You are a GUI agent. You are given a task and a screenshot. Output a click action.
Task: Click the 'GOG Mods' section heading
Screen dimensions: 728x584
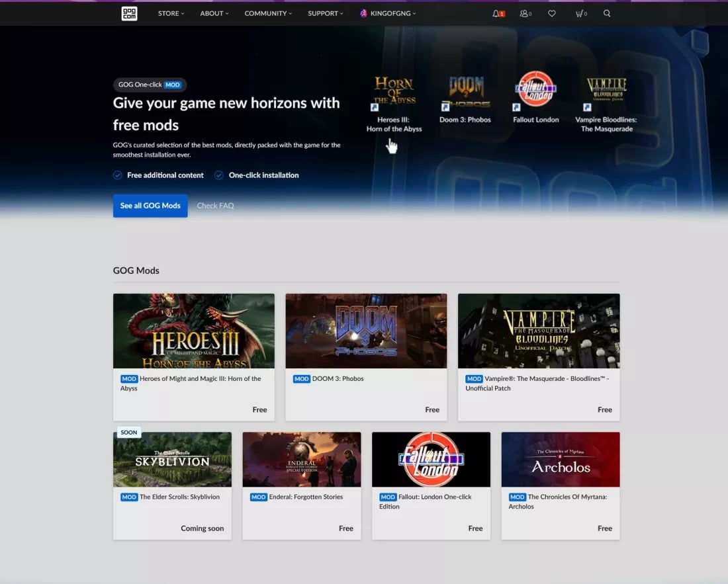[x=136, y=271]
